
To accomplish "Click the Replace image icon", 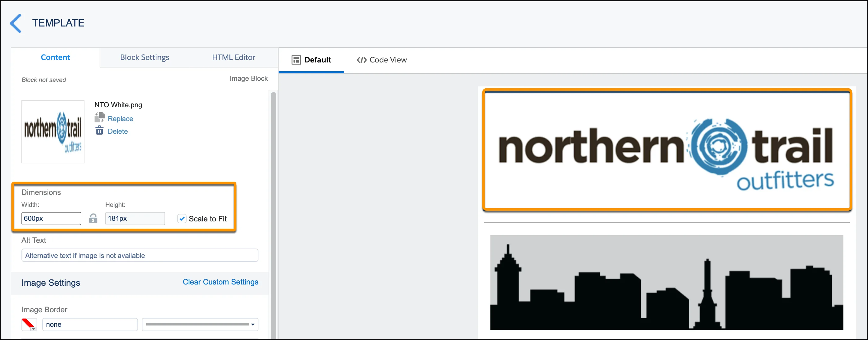I will (99, 118).
